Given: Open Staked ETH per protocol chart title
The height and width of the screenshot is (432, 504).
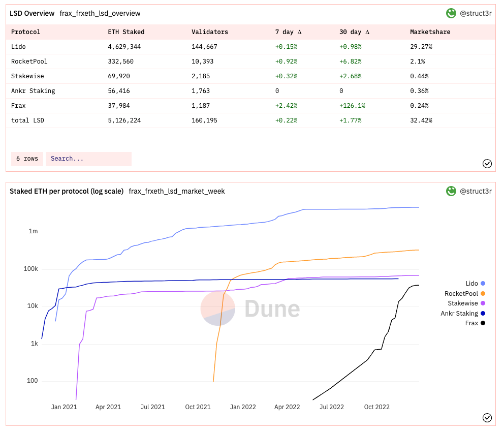Looking at the screenshot, I should click(x=67, y=191).
